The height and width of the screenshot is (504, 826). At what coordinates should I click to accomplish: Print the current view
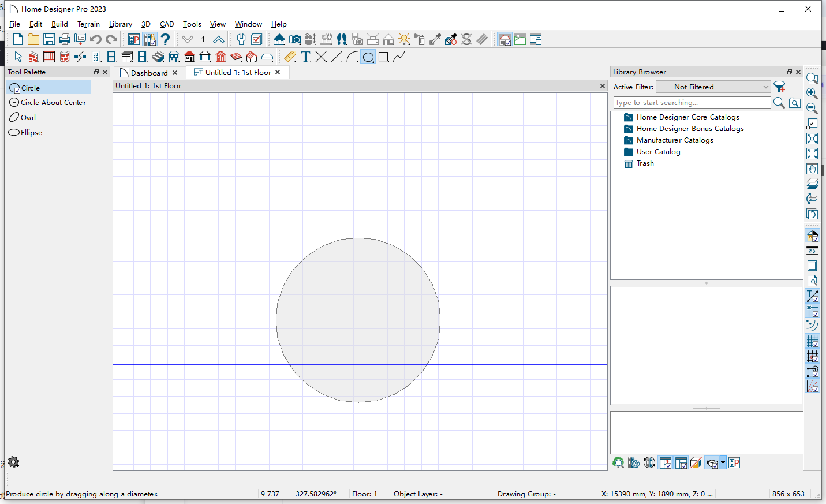pyautogui.click(x=65, y=39)
